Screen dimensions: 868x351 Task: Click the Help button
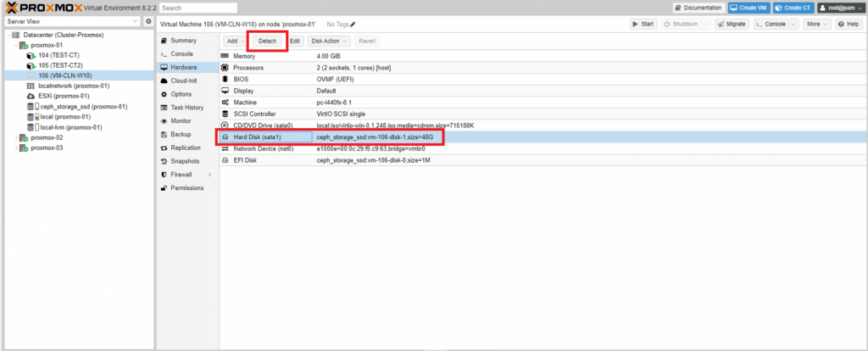[849, 25]
